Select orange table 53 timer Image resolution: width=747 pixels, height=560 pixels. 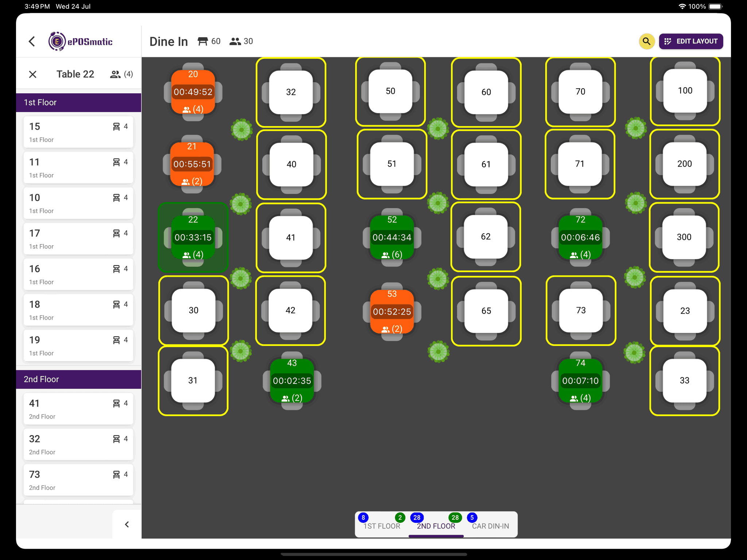click(x=392, y=312)
